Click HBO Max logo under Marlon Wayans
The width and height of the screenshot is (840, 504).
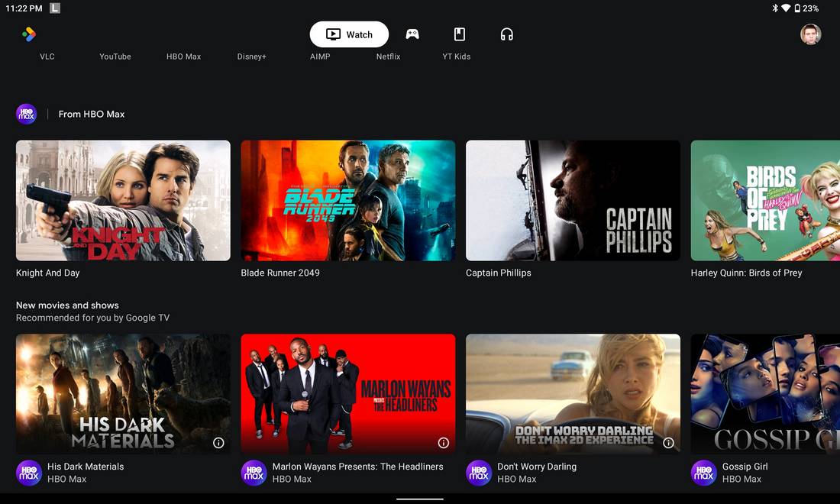[x=254, y=473]
